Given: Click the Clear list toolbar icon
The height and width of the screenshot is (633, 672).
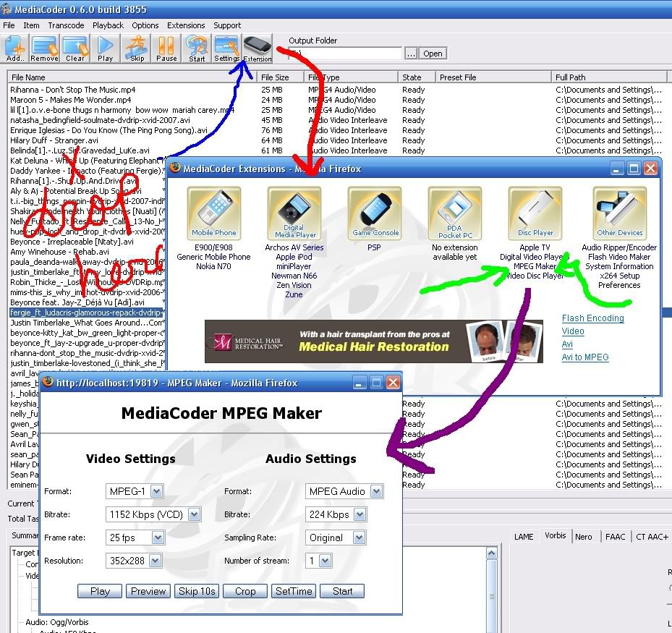Looking at the screenshot, I should click(x=75, y=48).
